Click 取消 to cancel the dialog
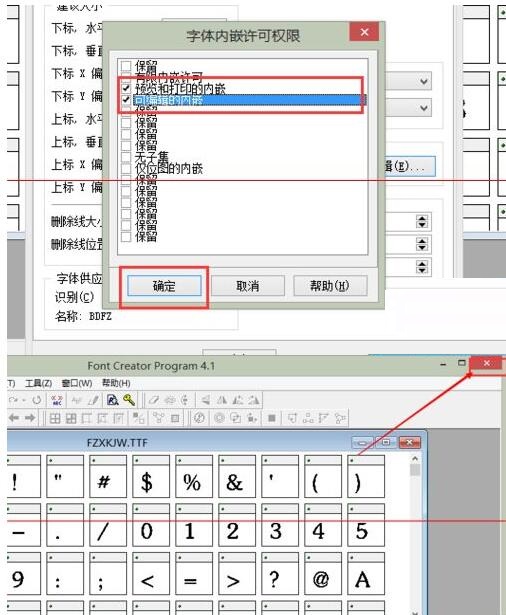 (248, 286)
